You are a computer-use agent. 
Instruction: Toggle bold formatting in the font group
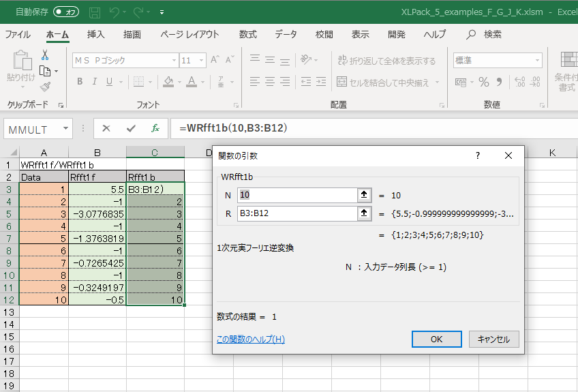(x=80, y=82)
